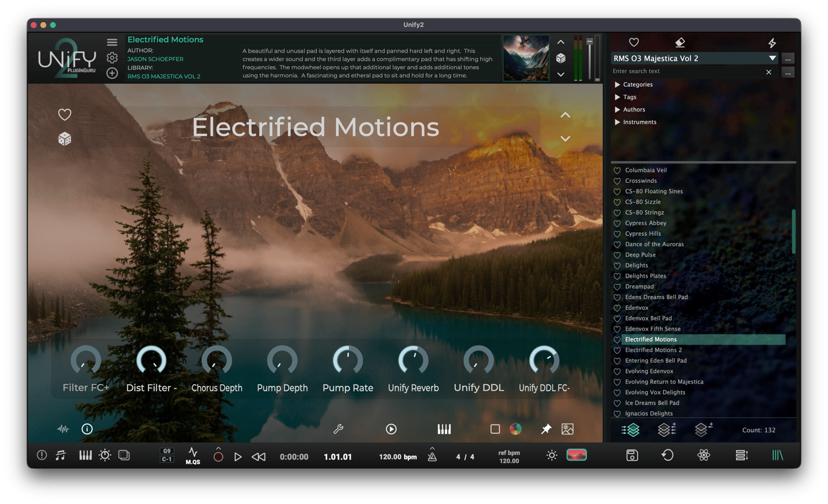Toggle the pin icon below the knobs
Viewport: 828px width, 504px height.
point(546,429)
